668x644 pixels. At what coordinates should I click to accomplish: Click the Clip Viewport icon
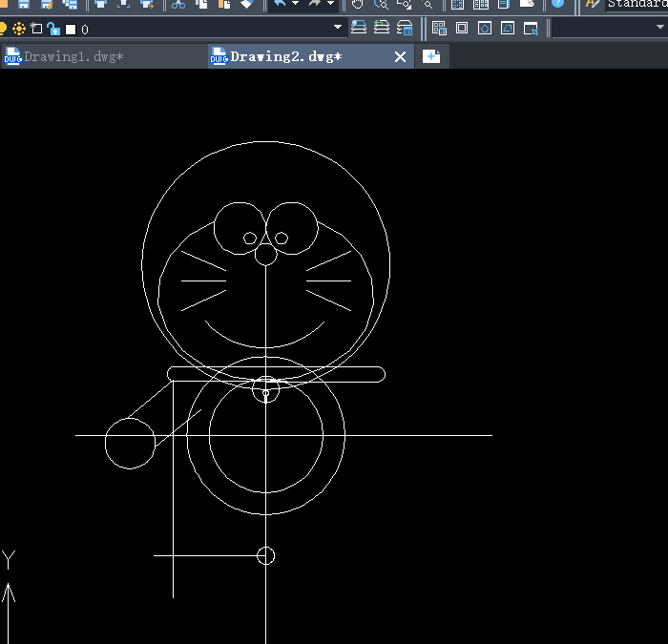click(531, 29)
